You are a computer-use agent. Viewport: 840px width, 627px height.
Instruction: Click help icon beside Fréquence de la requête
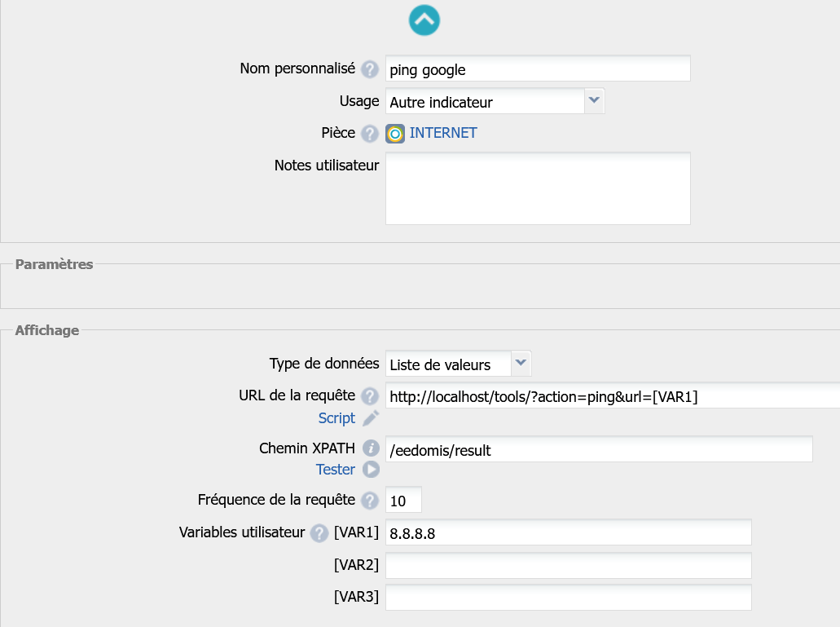pos(370,500)
